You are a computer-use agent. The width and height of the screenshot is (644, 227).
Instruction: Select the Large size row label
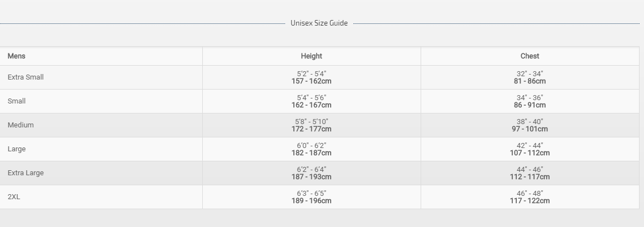[17, 149]
